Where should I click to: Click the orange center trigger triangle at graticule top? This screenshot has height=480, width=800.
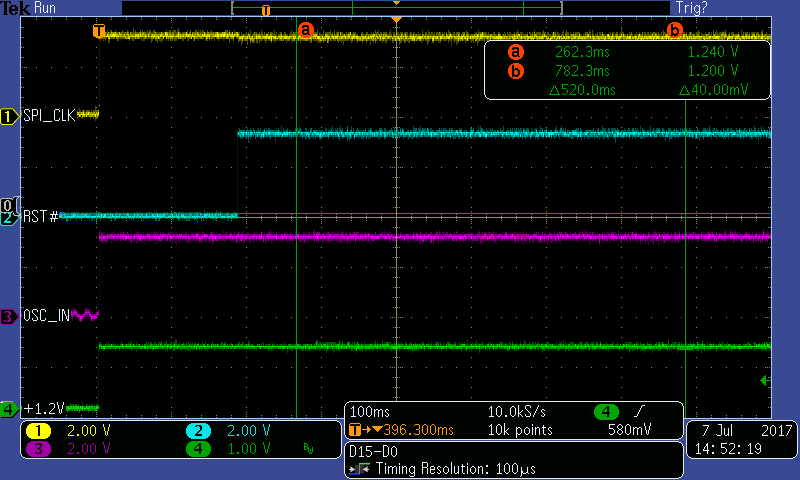[396, 19]
